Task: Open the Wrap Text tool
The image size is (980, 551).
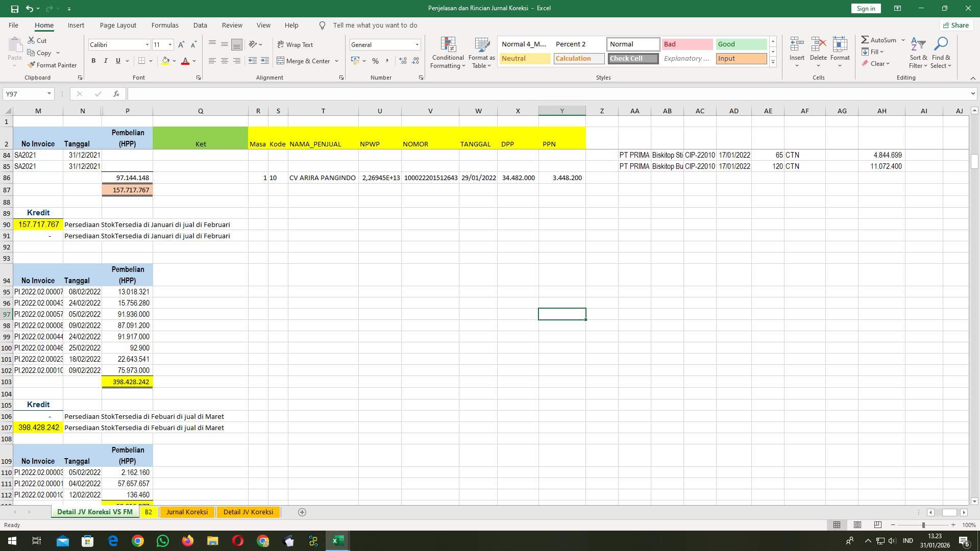Action: [296, 44]
